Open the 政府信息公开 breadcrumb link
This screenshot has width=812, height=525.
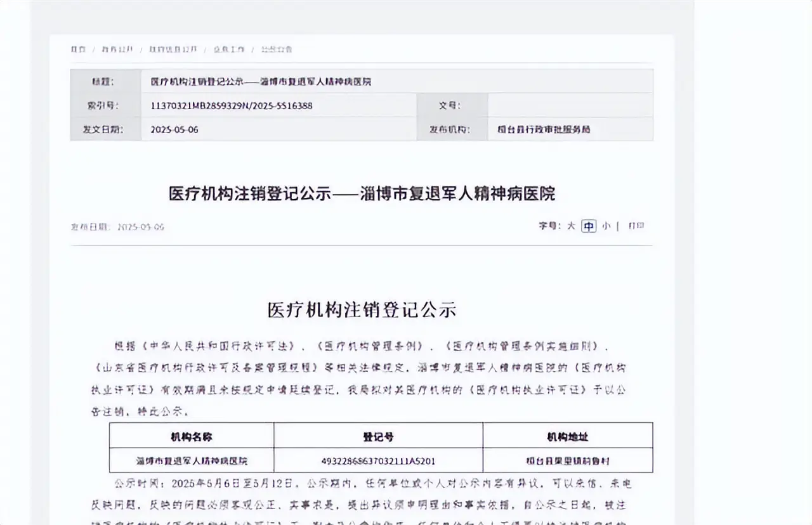point(173,49)
